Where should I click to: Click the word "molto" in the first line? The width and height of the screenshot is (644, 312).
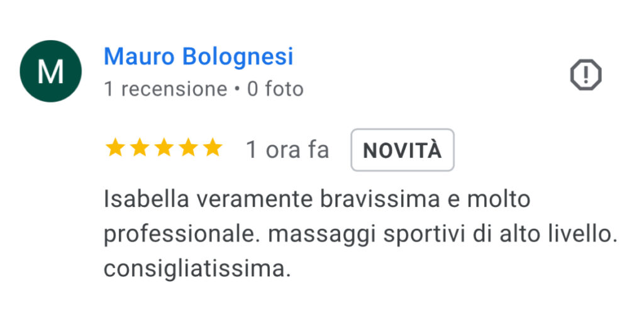tap(499, 199)
